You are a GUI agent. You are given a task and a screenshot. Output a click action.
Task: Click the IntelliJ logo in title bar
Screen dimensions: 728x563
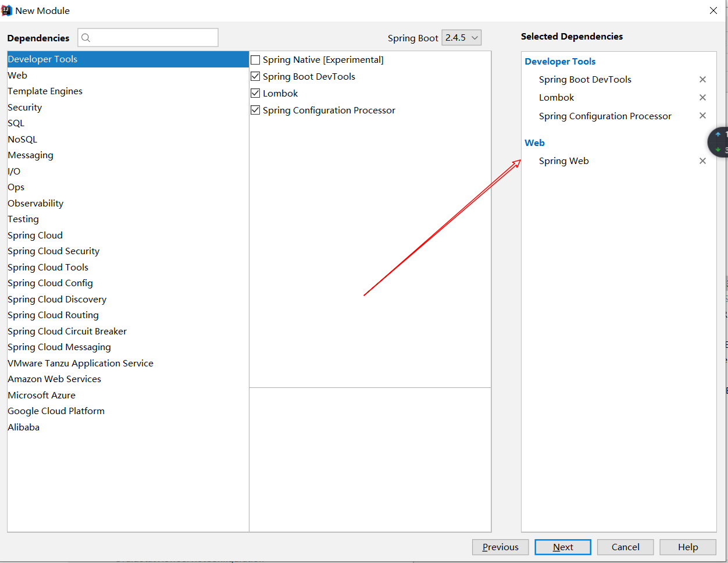pos(7,10)
